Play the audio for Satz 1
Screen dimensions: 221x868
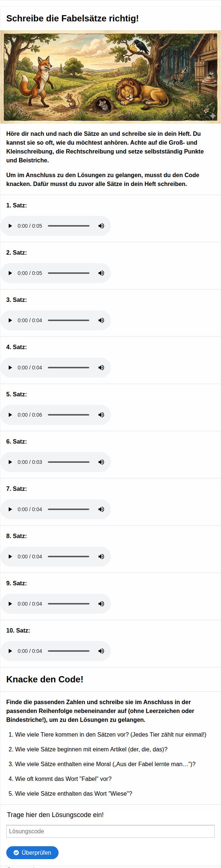click(x=10, y=226)
